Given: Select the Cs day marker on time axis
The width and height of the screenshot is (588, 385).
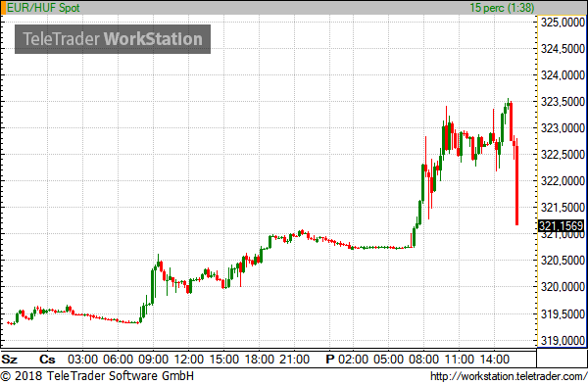Looking at the screenshot, I should tap(47, 360).
